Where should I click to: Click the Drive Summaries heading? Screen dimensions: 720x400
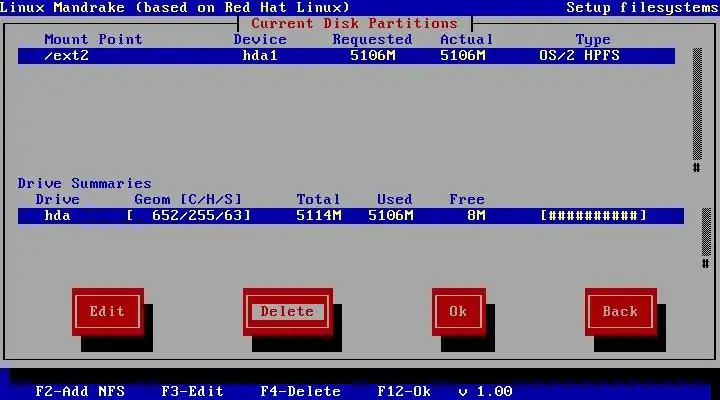pos(84,184)
